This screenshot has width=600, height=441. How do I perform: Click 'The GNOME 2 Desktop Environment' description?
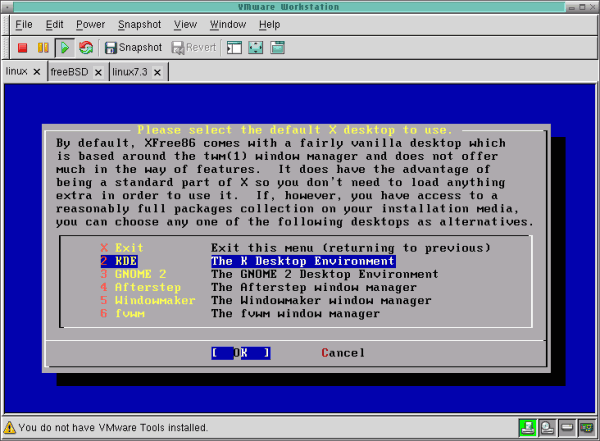click(324, 274)
